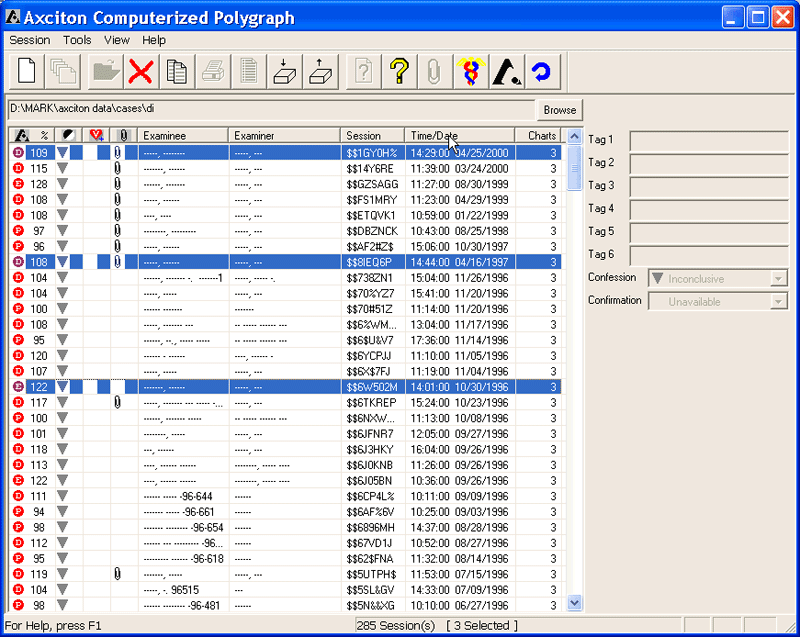Click the paperclip icon in row $$ETQVK1
The image size is (800, 637).
tap(117, 215)
